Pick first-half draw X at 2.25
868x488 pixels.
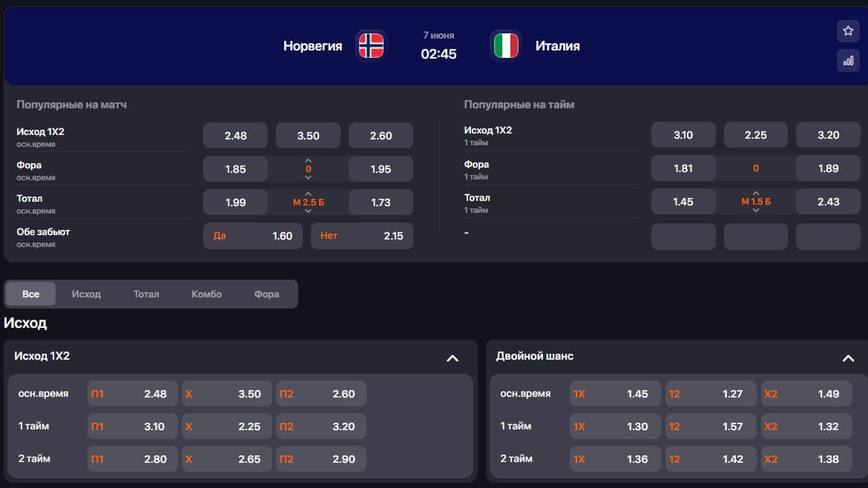click(226, 426)
